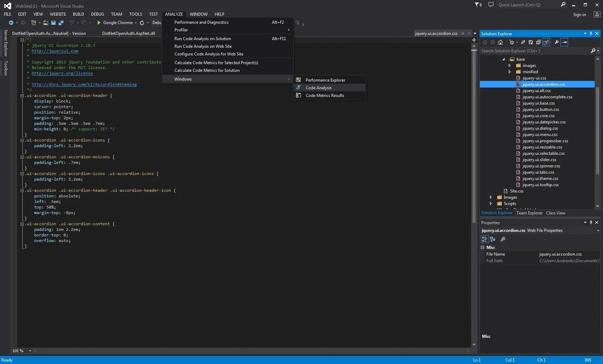Click the Sign in link
The height and width of the screenshot is (364, 603).
pyautogui.click(x=579, y=15)
